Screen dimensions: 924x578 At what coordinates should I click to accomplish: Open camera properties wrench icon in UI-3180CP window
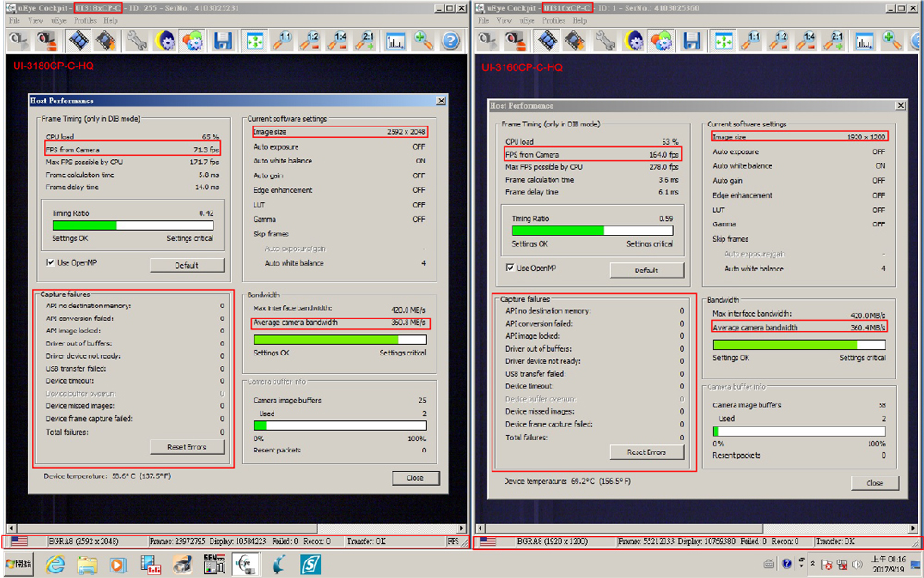(137, 41)
